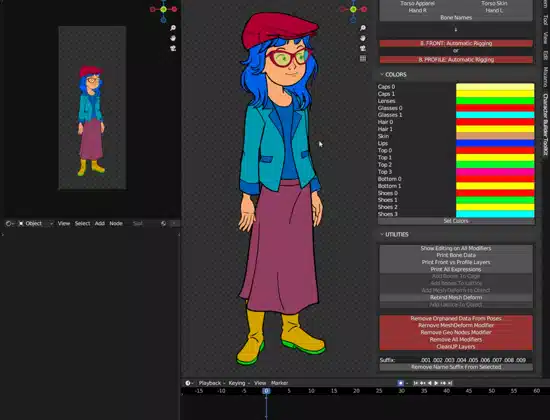Switch to Edit sidebar tab
The image size is (550, 420).
[x=545, y=55]
